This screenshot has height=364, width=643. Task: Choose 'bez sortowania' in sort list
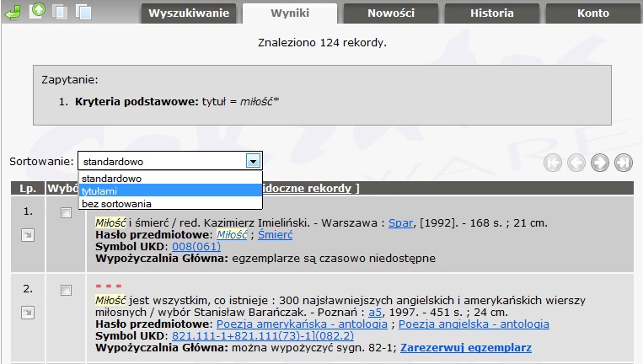click(116, 203)
